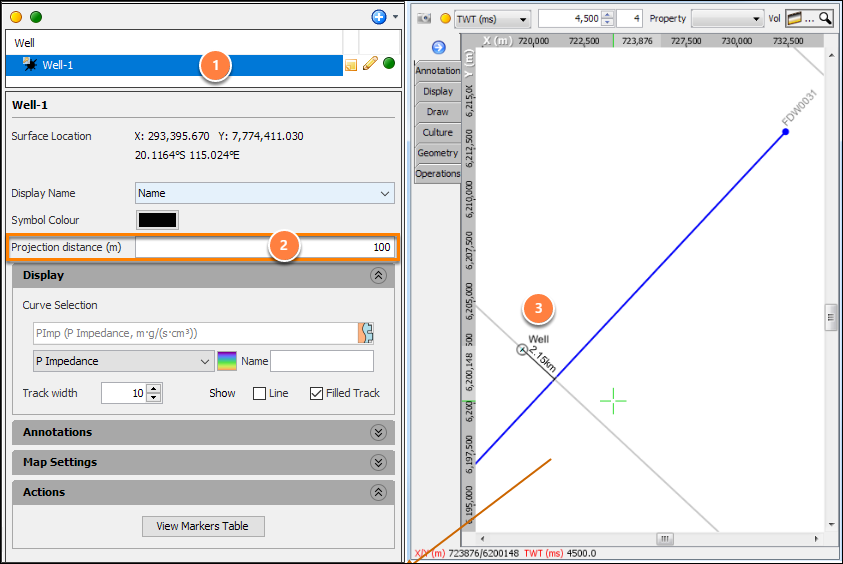Open the Annotation side tab
This screenshot has width=843, height=564.
click(x=438, y=70)
